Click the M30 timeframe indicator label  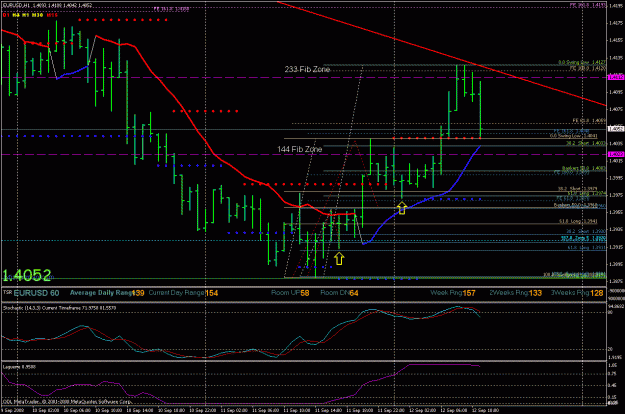click(x=37, y=15)
